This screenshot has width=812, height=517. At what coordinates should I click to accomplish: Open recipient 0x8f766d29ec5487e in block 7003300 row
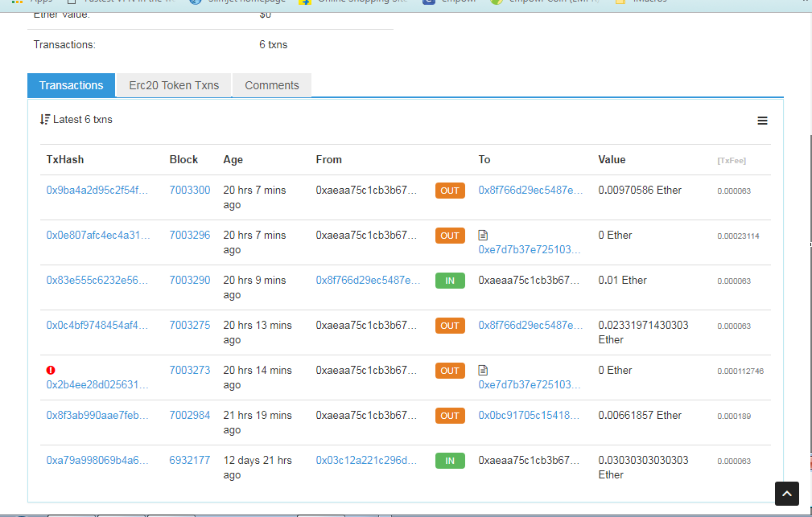point(530,190)
